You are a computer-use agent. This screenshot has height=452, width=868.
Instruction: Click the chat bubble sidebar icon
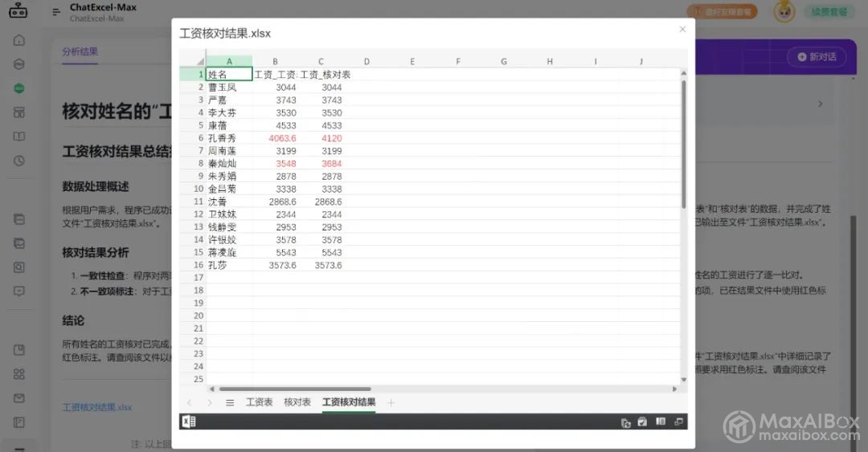[x=18, y=291]
